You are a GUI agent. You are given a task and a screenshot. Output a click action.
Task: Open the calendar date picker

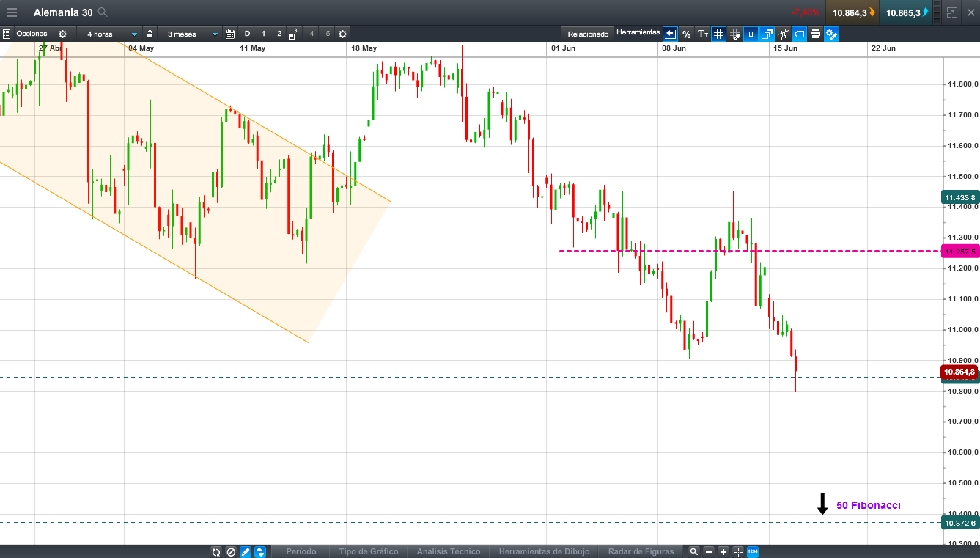click(x=230, y=34)
